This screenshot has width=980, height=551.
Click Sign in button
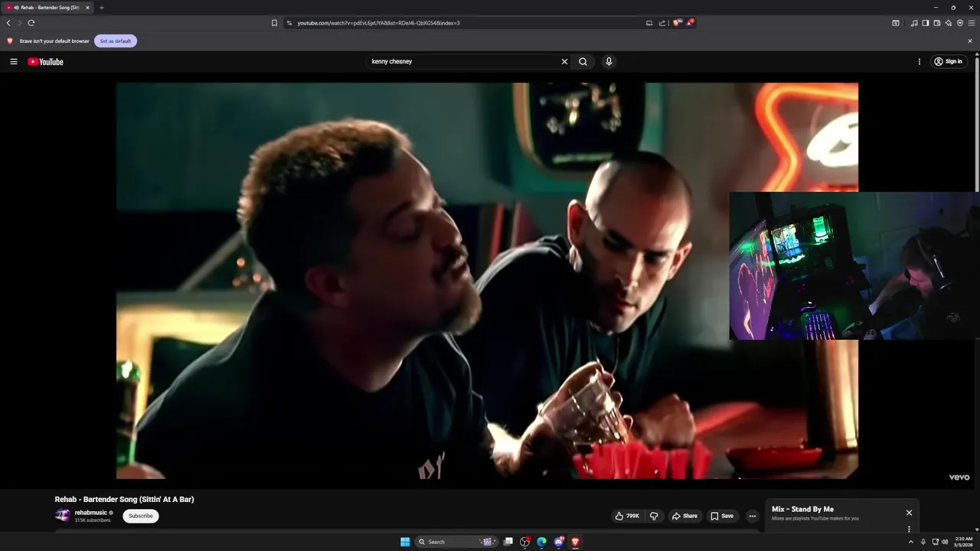coord(949,61)
